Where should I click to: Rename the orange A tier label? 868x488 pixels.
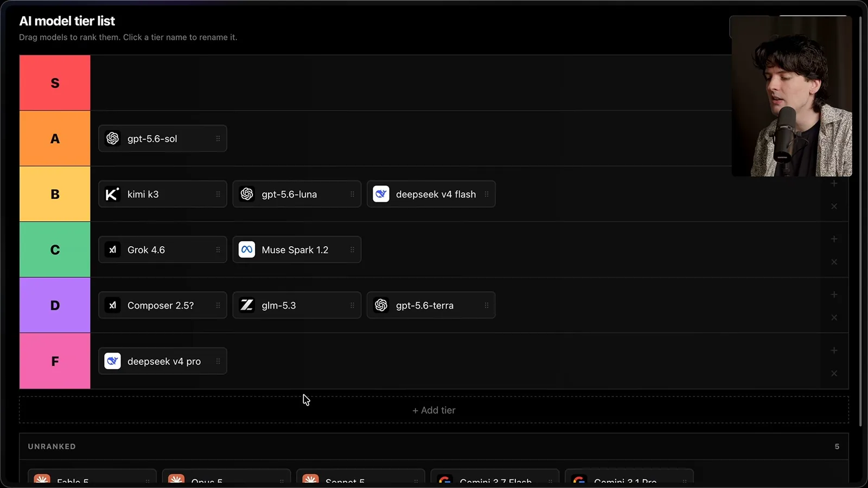[x=55, y=139]
